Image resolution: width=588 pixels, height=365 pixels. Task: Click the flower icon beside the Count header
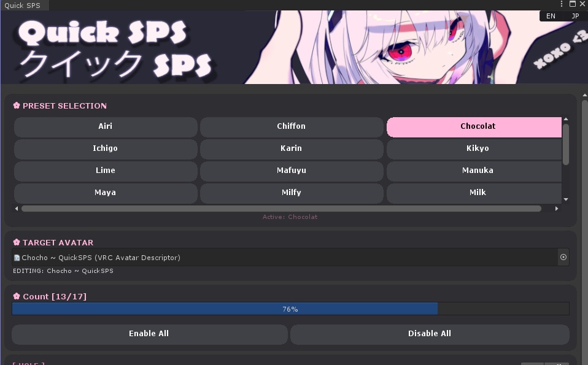15,296
